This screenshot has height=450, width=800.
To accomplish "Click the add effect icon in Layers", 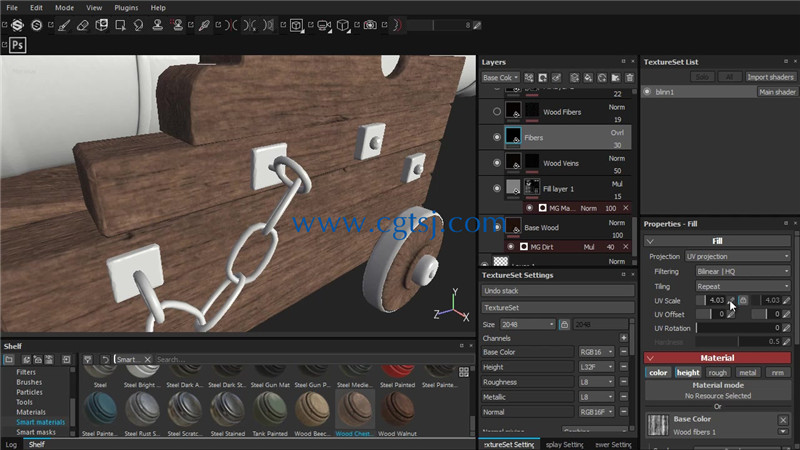I will click(529, 78).
